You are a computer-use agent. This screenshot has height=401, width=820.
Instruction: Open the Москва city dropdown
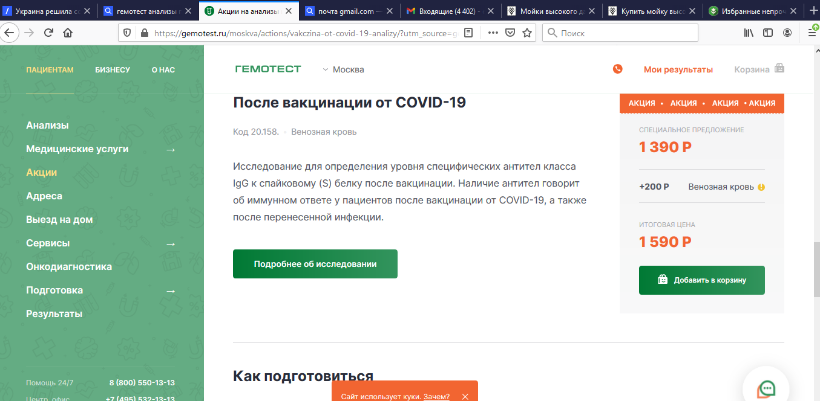tap(343, 70)
